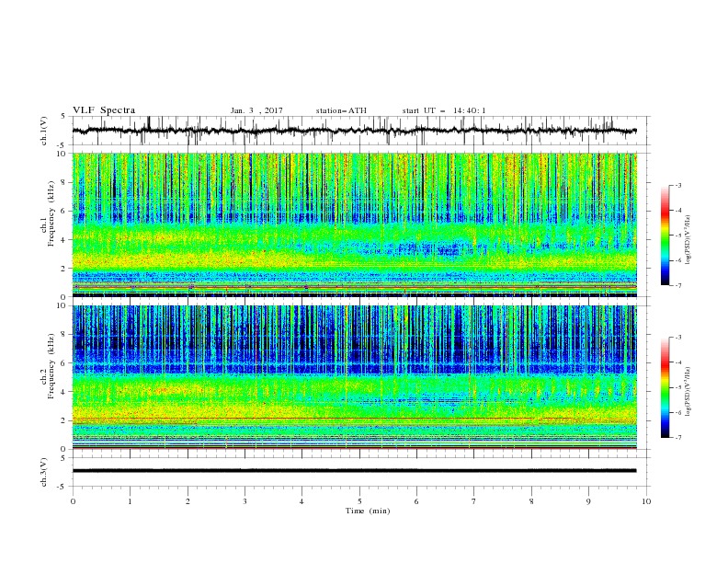Click the "start UT = 14:40:1" label
This screenshot has height=563, width=728.
pyautogui.click(x=444, y=110)
